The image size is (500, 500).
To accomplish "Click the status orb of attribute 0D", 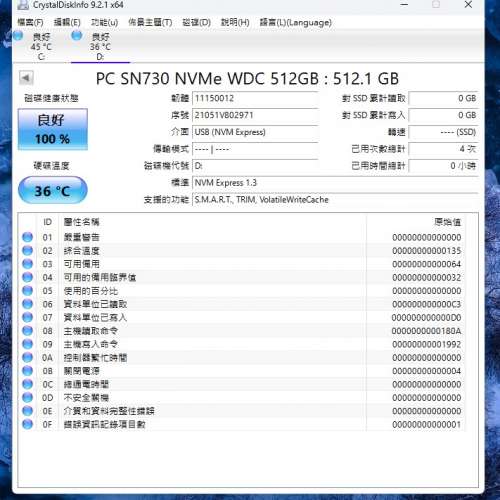I will coord(28,398).
